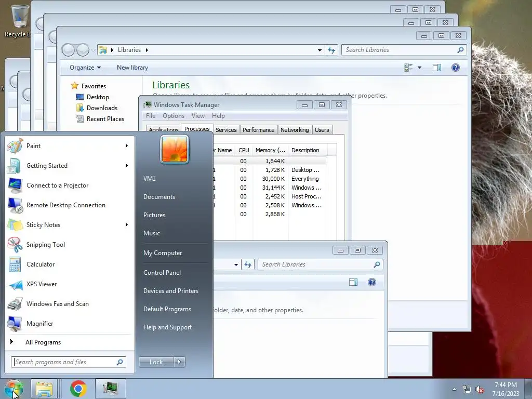Switch to Applications tab in Task Manager
The width and height of the screenshot is (532, 399).
click(x=164, y=130)
